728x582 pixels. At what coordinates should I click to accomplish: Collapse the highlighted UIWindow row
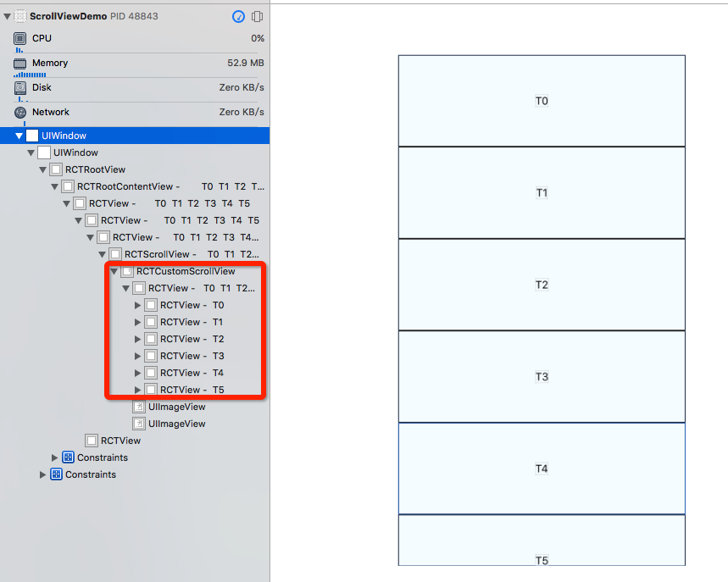pos(19,136)
